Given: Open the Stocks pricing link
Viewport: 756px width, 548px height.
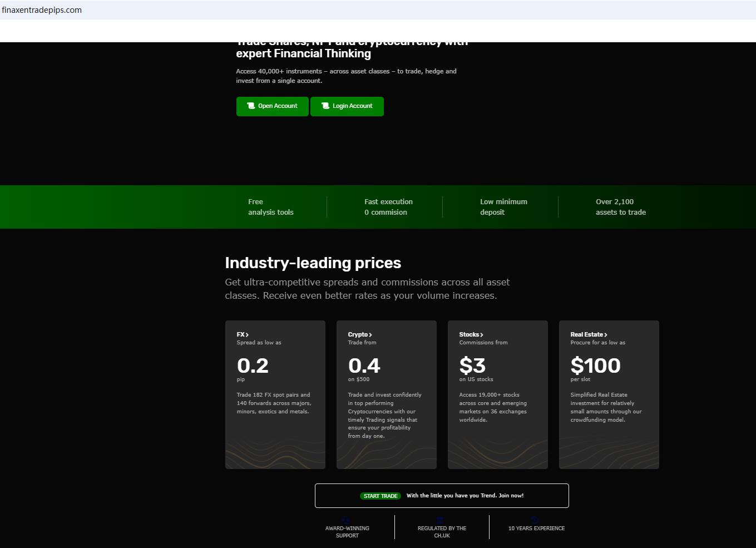Looking at the screenshot, I should (468, 334).
